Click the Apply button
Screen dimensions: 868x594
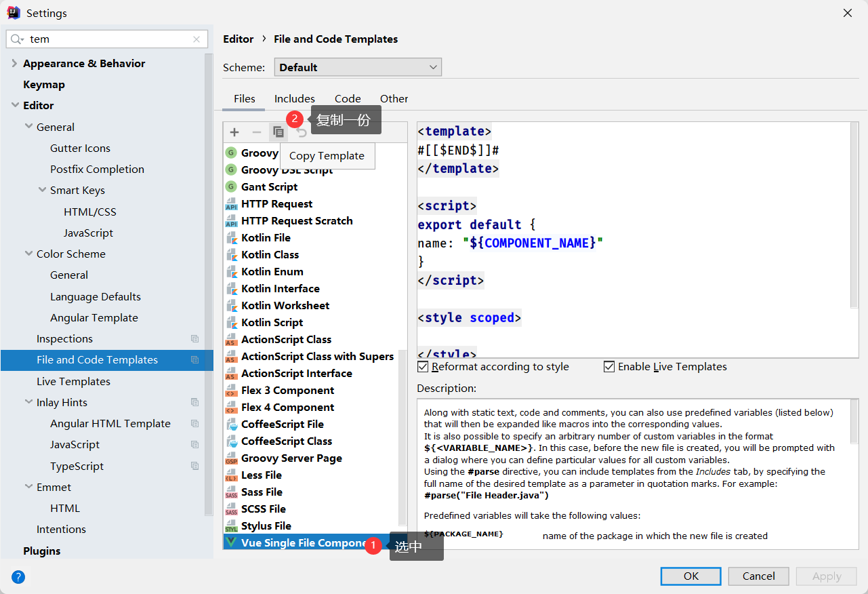click(827, 576)
